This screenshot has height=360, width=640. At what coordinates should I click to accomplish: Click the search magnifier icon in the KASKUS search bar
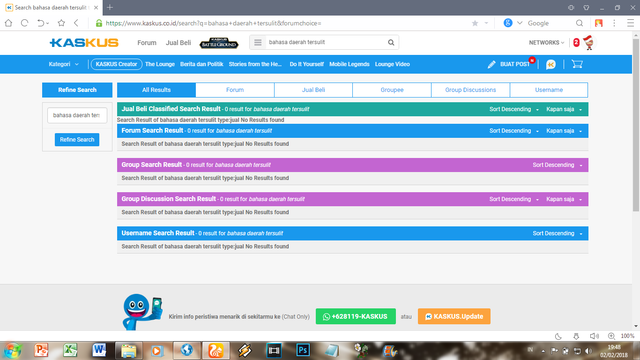[x=391, y=42]
